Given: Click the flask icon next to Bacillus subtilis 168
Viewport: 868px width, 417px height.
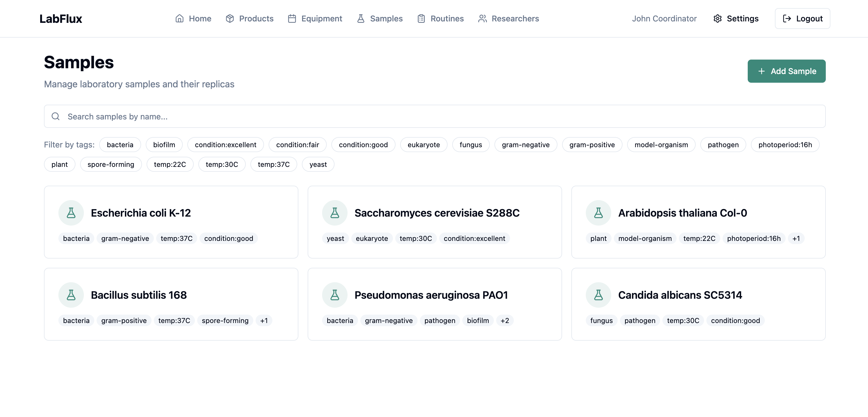Looking at the screenshot, I should [x=71, y=295].
